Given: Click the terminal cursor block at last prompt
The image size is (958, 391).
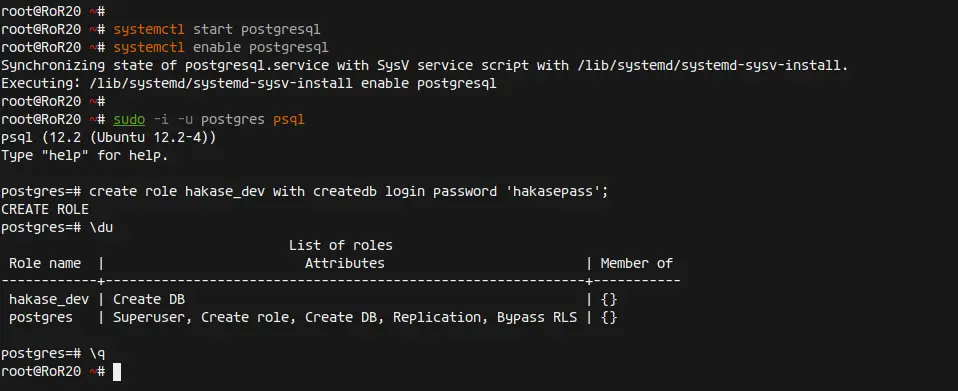Looking at the screenshot, I should [x=117, y=371].
